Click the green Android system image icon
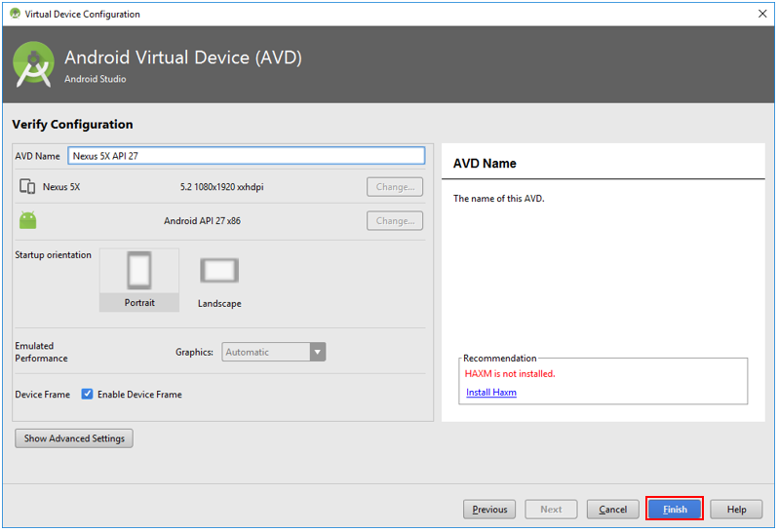 click(x=27, y=220)
